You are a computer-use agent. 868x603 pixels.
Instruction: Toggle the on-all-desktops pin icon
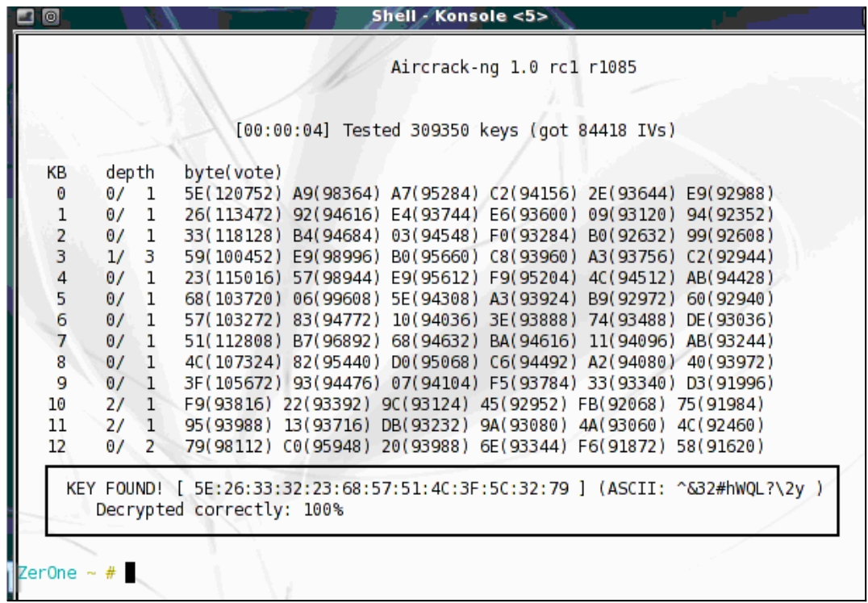coord(51,17)
